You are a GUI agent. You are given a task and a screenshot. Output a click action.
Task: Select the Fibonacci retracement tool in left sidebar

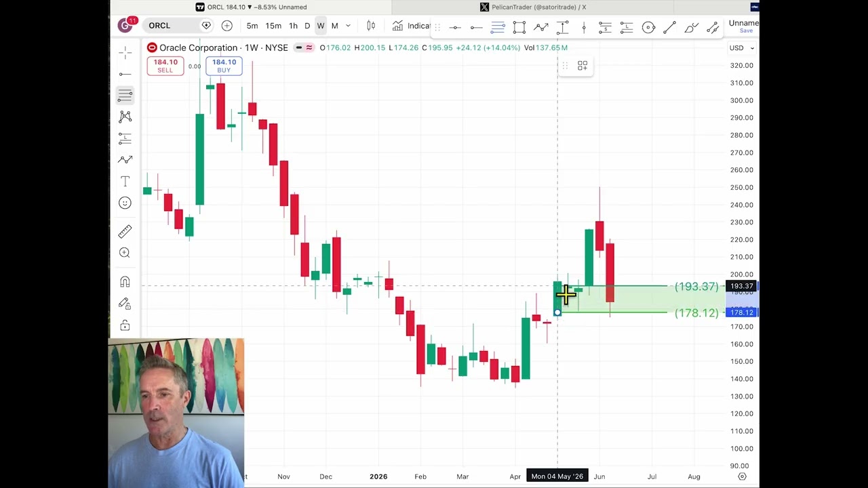[125, 95]
